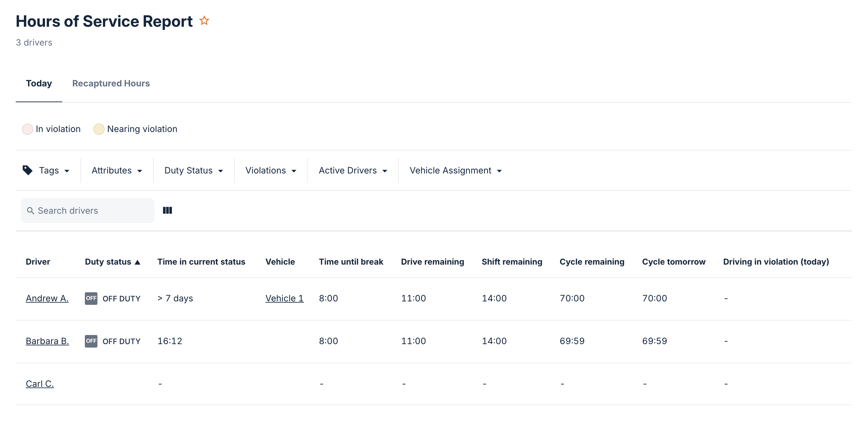Select the Today tab
This screenshot has height=423, width=868.
[x=39, y=83]
